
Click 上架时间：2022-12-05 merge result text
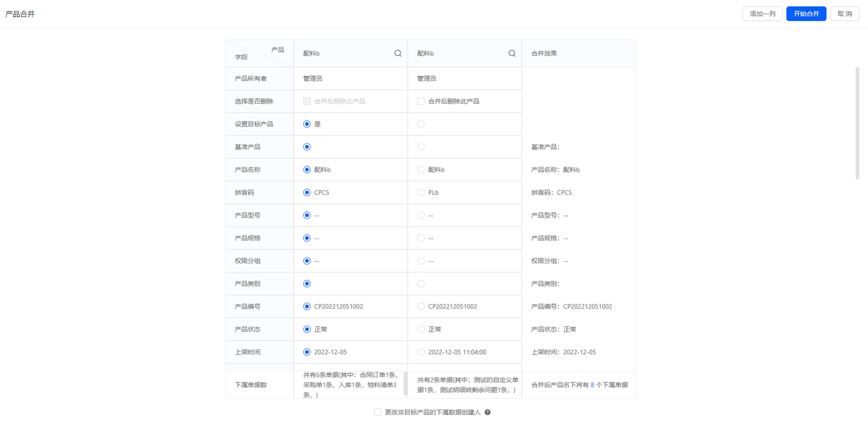(x=564, y=352)
